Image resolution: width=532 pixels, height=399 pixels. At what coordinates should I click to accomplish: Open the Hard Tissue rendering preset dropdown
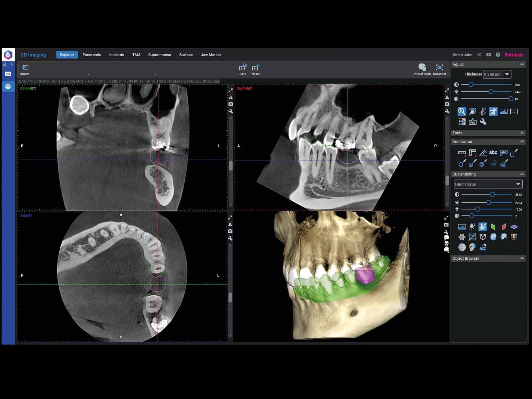(x=488, y=184)
